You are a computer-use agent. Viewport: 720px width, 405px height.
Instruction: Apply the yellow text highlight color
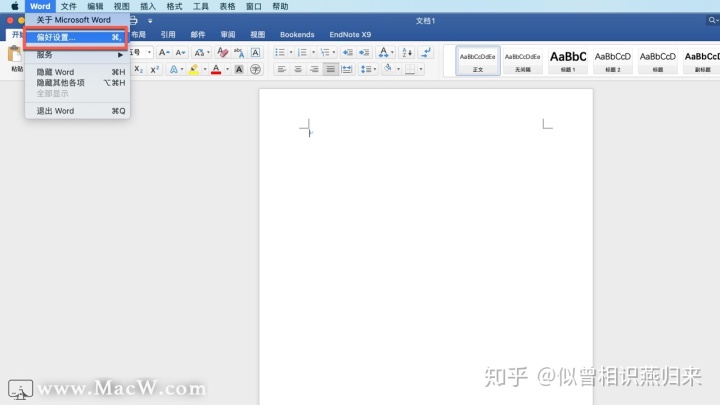pos(194,69)
